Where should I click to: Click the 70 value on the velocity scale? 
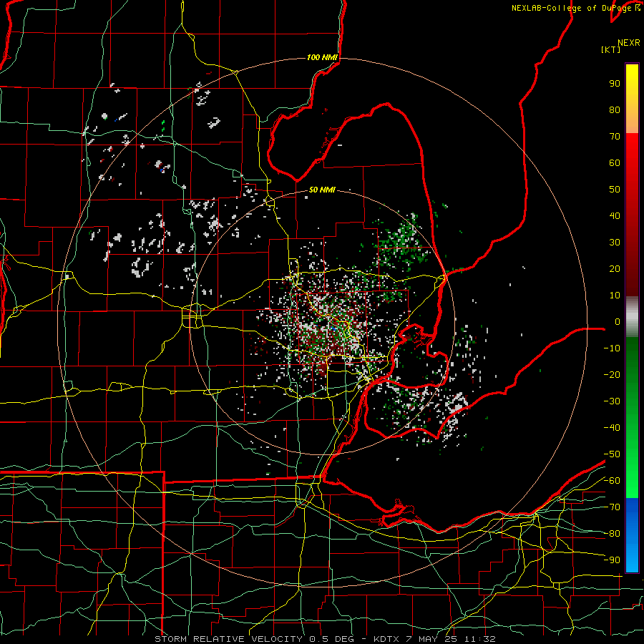coord(615,137)
